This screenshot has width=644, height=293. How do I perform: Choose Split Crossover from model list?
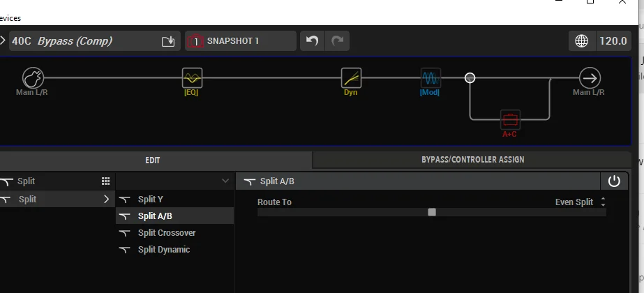click(166, 233)
